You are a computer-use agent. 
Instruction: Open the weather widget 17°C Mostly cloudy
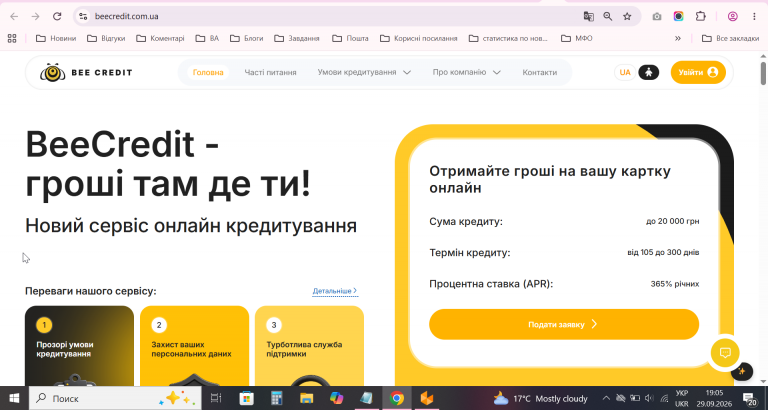(x=540, y=398)
